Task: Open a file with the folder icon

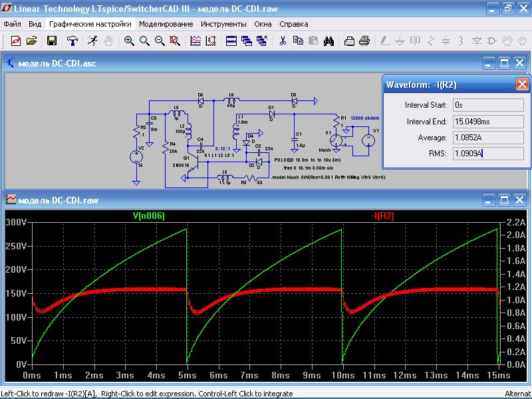Action: (x=31, y=41)
